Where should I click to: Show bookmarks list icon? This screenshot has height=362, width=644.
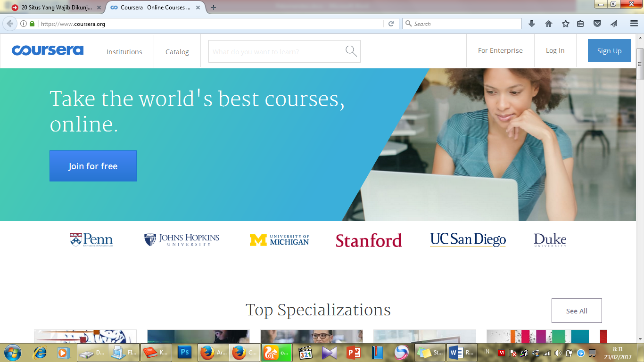pyautogui.click(x=580, y=24)
